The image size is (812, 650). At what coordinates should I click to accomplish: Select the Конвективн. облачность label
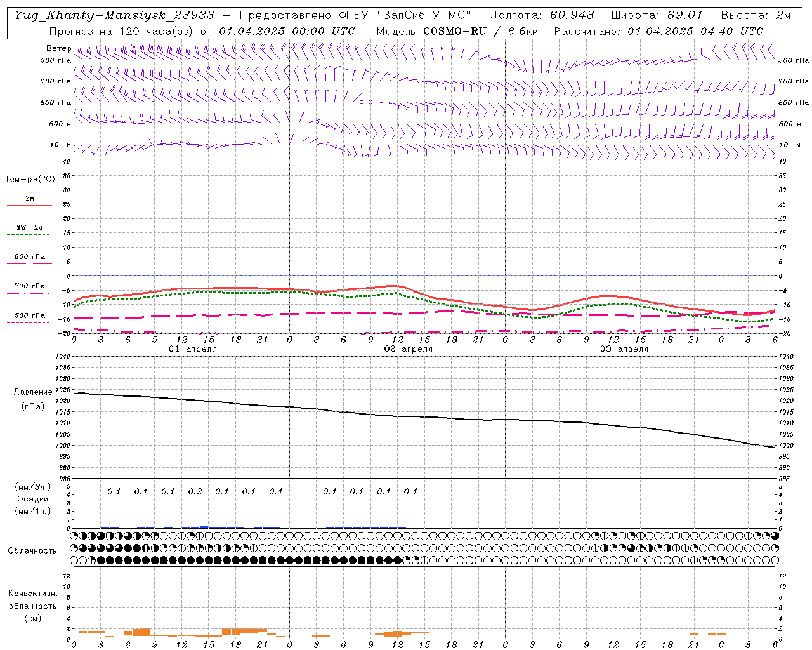pos(32,600)
